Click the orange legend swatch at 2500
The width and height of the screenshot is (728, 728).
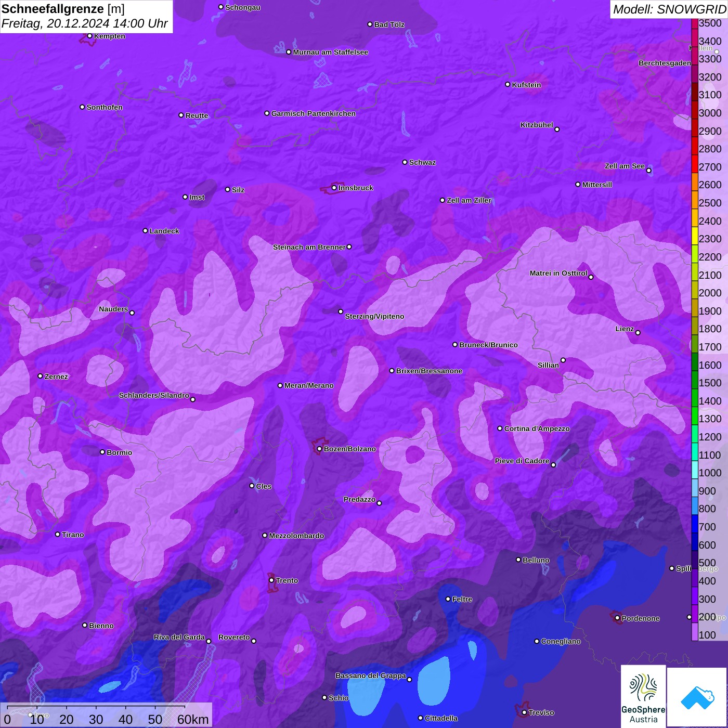tap(695, 200)
